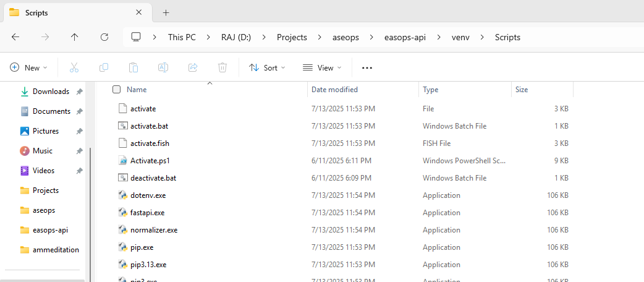This screenshot has width=644, height=282.
Task: Click the Cut scissors icon in toolbar
Action: [74, 67]
